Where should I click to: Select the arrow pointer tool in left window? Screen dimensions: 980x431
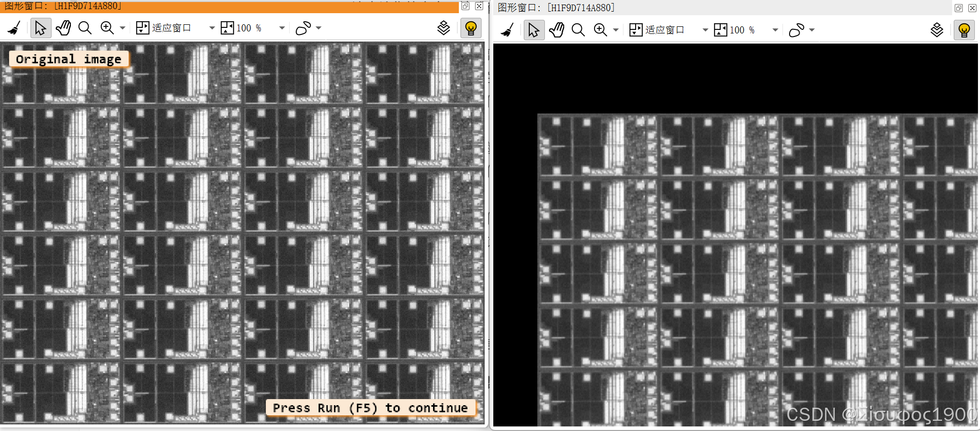point(41,28)
